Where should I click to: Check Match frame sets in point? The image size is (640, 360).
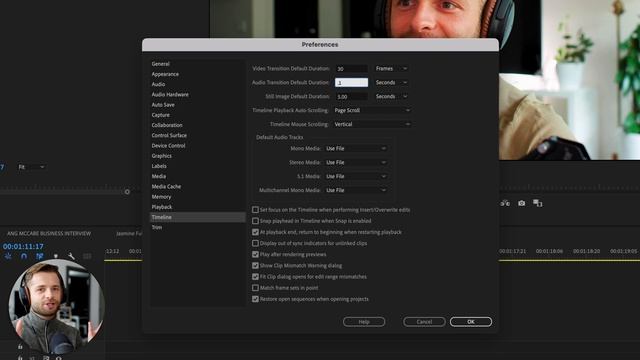[256, 288]
